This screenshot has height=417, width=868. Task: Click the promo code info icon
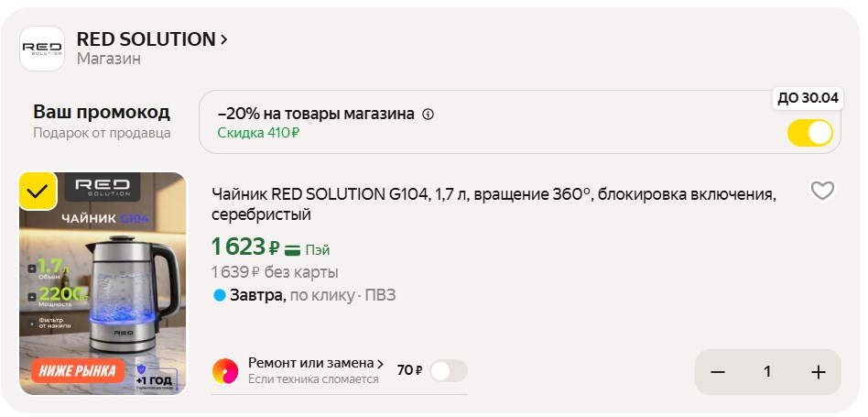click(429, 115)
